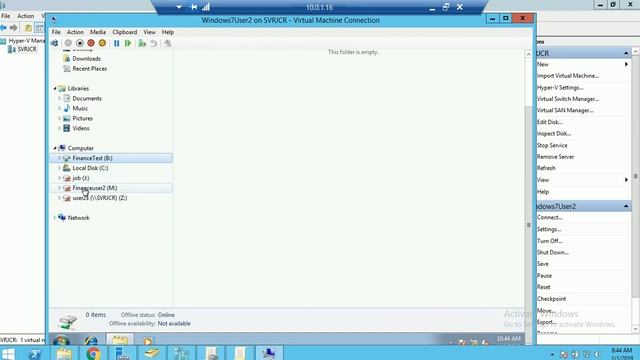
Task: Show hidden host system tray icons
Action: tap(552, 354)
